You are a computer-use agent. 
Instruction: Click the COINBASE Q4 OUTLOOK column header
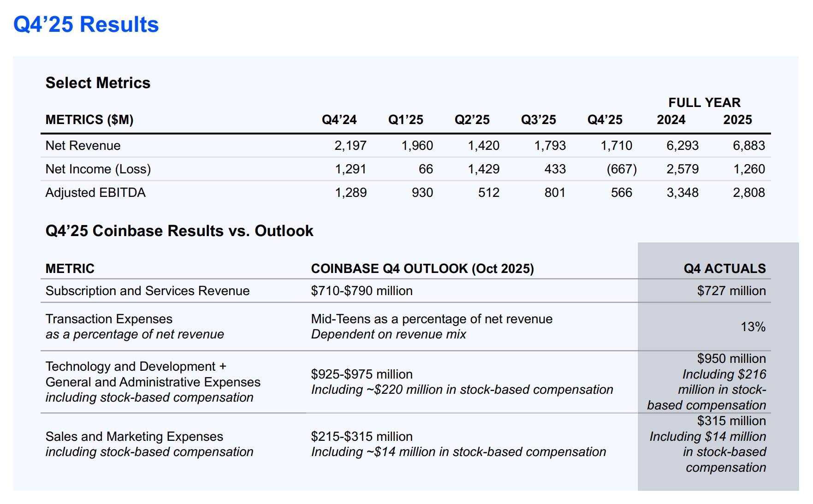point(422,268)
